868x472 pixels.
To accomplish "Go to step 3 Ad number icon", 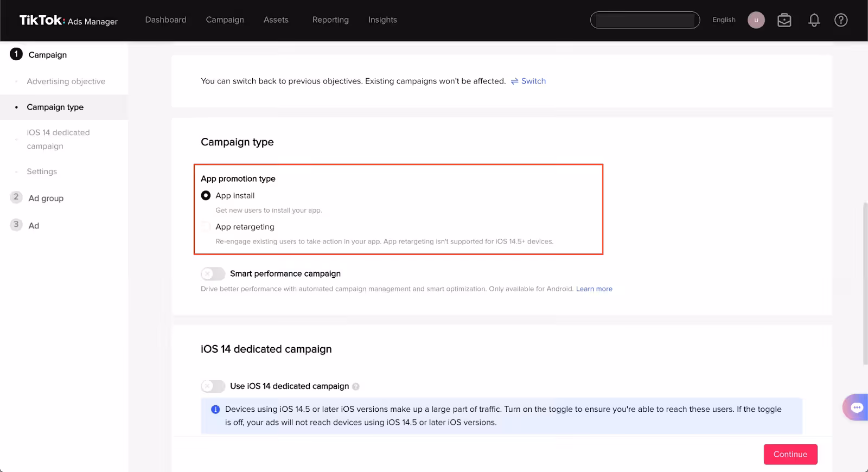I will click(16, 224).
